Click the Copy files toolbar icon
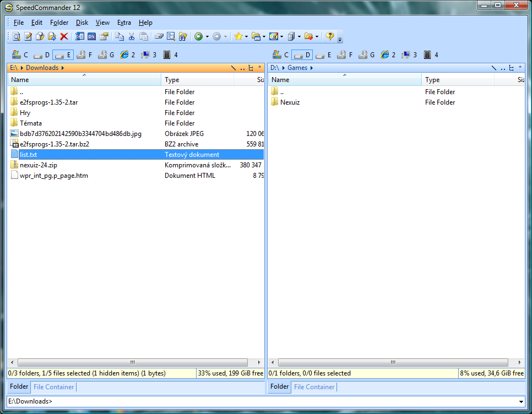This screenshot has width=532, height=414. point(40,36)
